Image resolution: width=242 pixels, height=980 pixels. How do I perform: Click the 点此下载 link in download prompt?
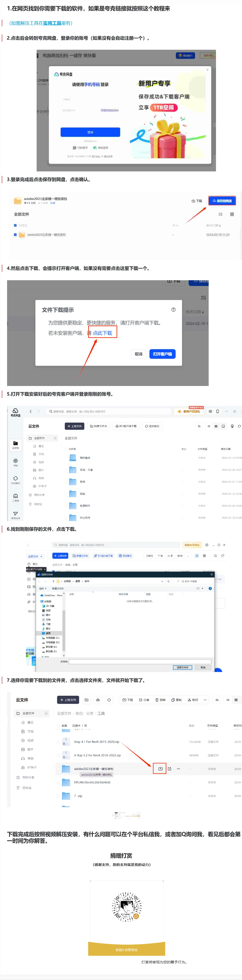[x=102, y=333]
